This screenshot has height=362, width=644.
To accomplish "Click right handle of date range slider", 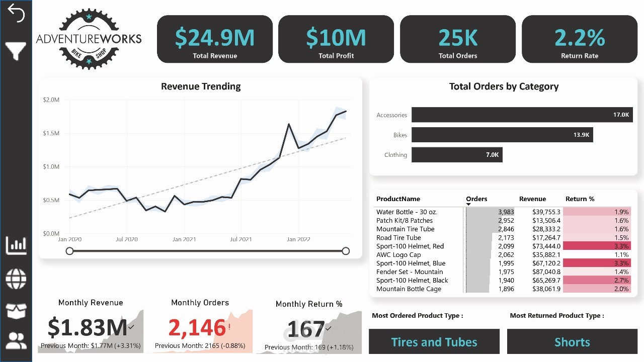I will coord(346,251).
